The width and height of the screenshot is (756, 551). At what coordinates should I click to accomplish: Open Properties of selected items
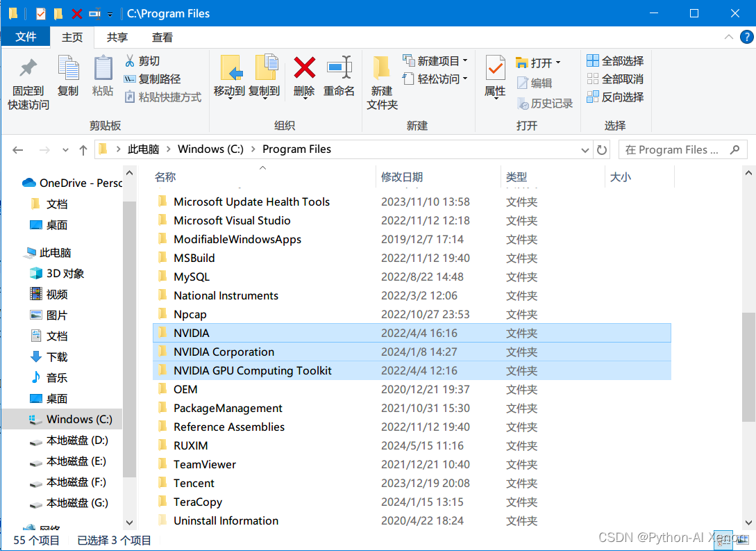(x=495, y=77)
